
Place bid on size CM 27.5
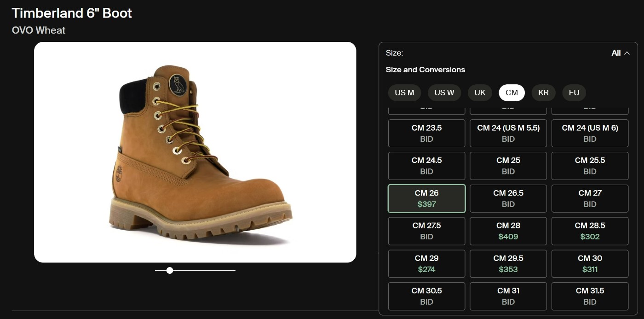426,231
